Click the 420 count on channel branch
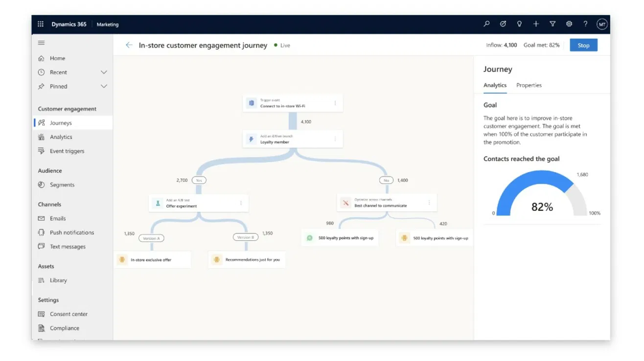This screenshot has height=361, width=644. tap(443, 224)
